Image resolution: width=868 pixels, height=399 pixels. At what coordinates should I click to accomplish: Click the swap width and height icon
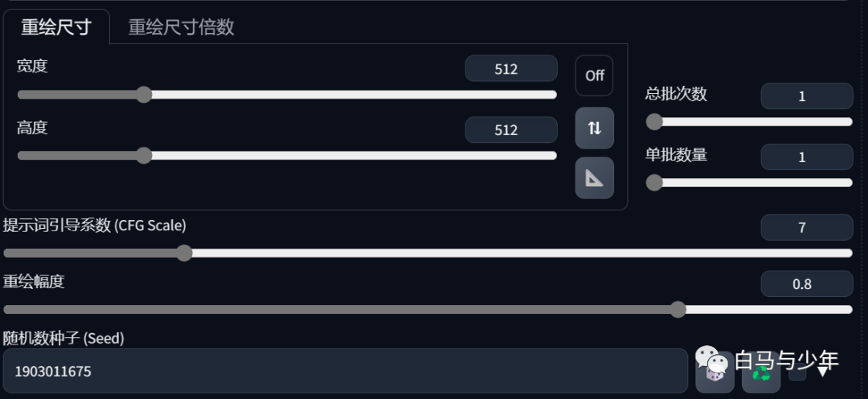594,128
